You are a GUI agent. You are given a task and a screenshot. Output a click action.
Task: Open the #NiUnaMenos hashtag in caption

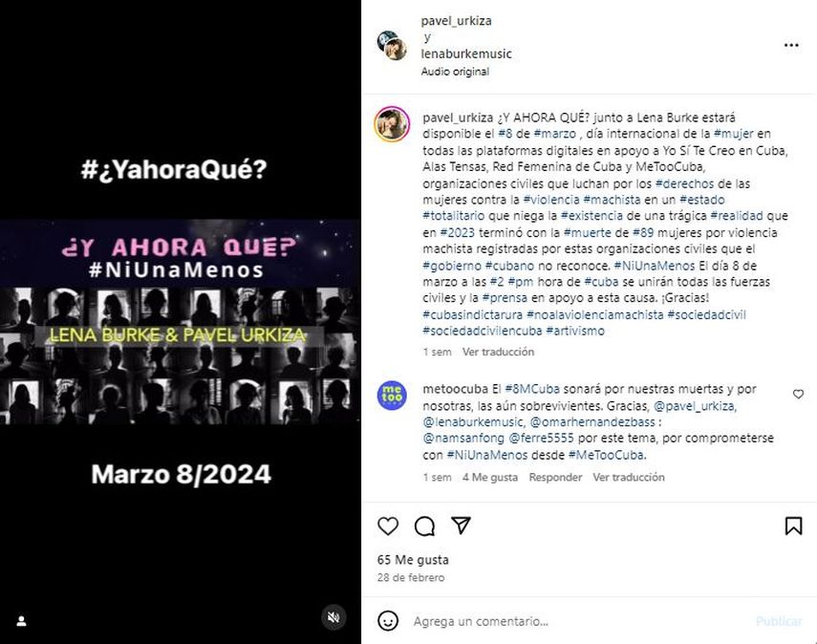[x=654, y=266]
